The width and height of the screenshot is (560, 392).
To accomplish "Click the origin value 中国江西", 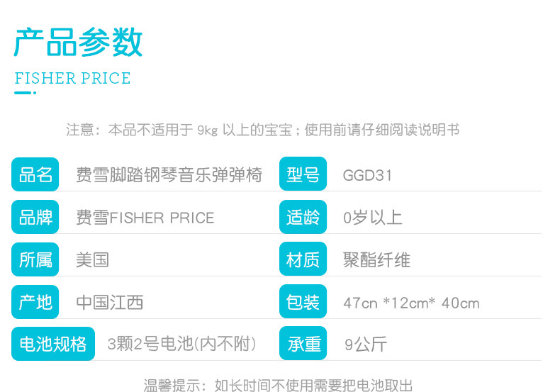I will (x=109, y=303).
